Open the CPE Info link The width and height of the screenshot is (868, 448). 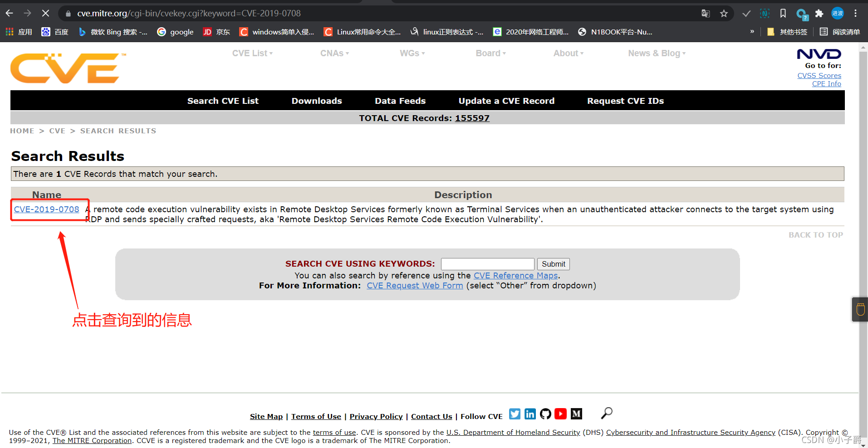tap(826, 84)
